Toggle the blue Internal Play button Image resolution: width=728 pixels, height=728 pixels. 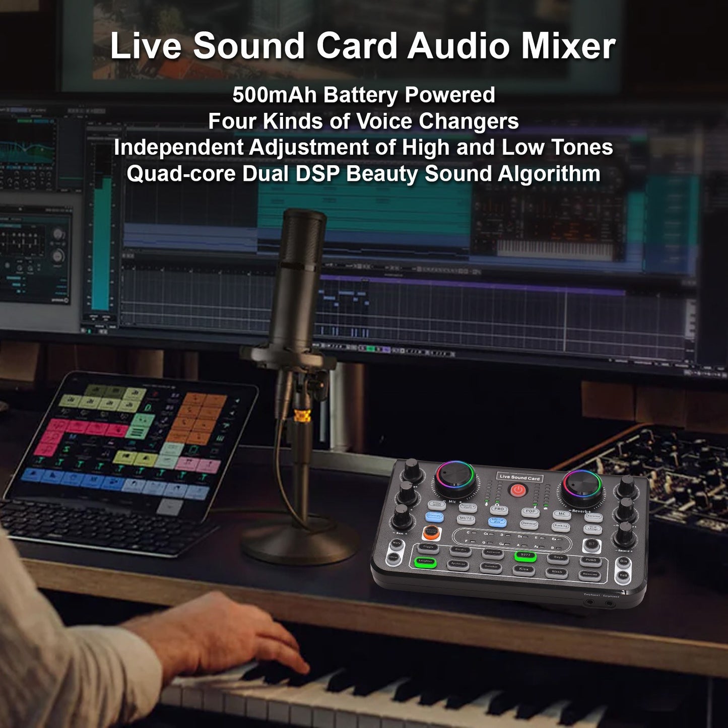click(x=497, y=522)
